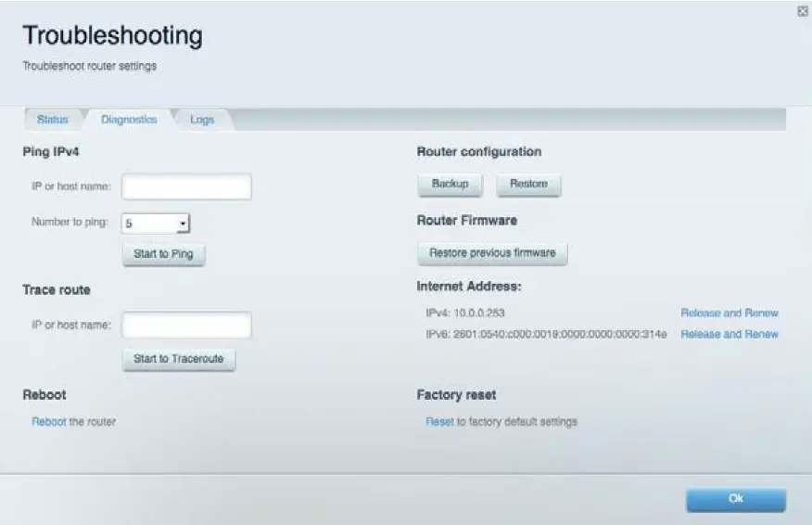This screenshot has width=812, height=525.
Task: Click the Router configuration heading
Action: tap(479, 152)
